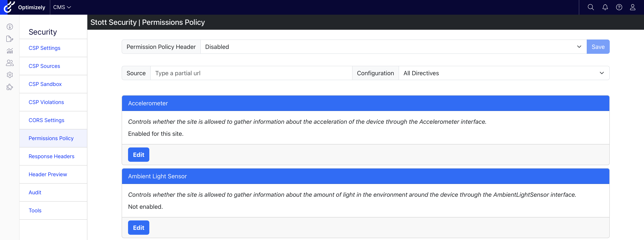Open the user profile icon
Image resolution: width=644 pixels, height=240 pixels.
pos(633,7)
